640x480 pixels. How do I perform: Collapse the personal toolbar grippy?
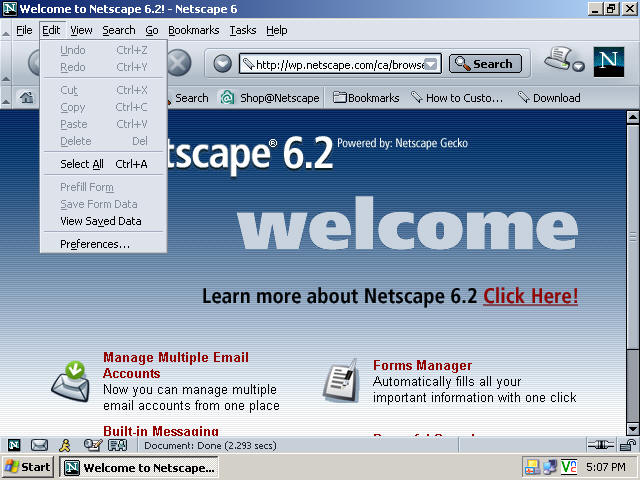click(x=6, y=98)
